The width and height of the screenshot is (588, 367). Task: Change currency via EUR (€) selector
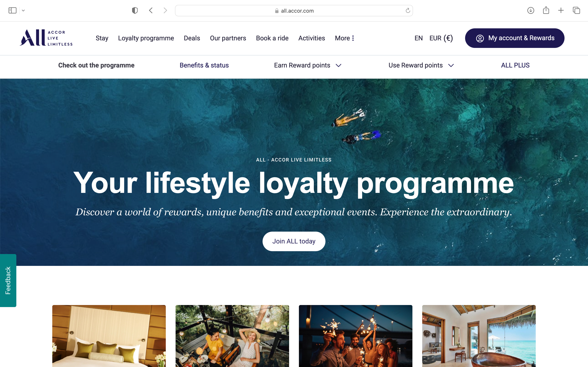point(441,38)
